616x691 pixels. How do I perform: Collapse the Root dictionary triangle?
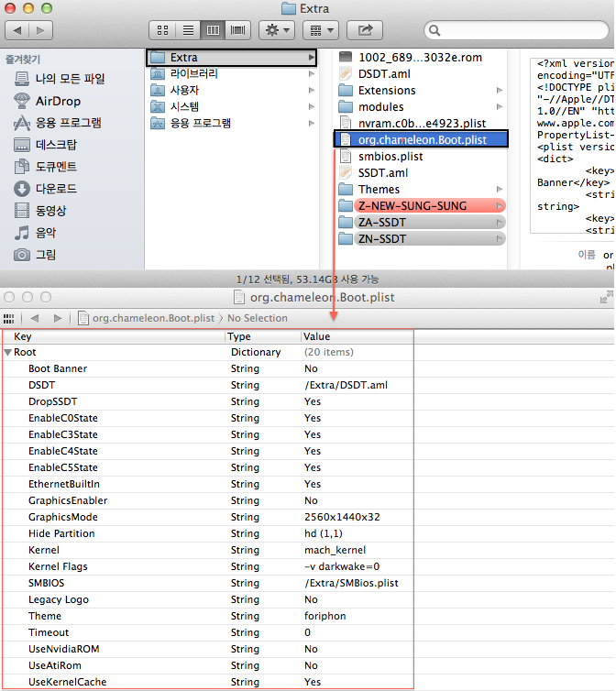click(7, 353)
